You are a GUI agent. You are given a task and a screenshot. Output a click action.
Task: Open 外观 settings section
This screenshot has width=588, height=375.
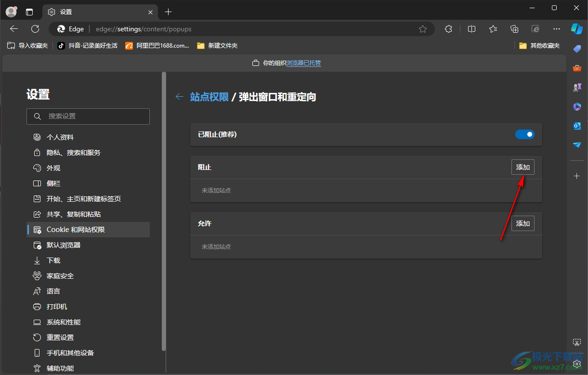[x=88, y=168]
